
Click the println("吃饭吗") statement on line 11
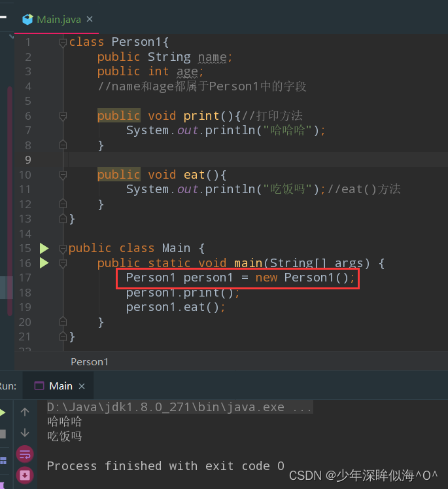pyautogui.click(x=226, y=189)
